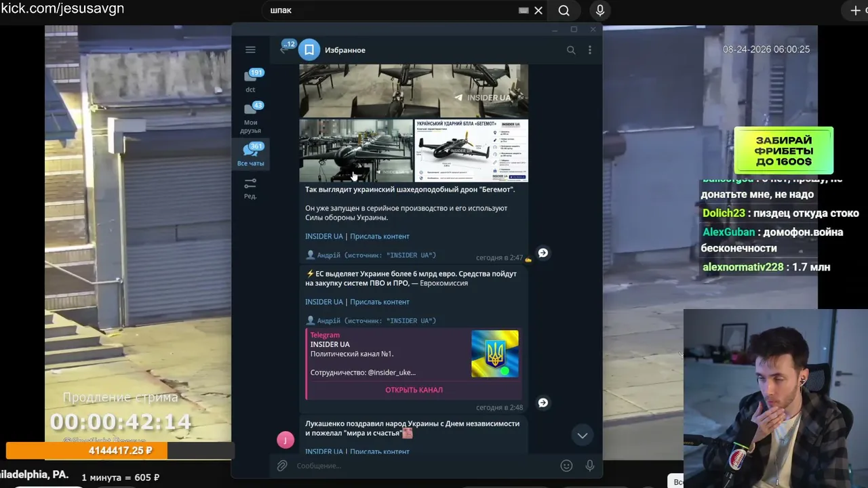Click the plus create button at top right
This screenshot has height=488, width=868.
coord(855,10)
